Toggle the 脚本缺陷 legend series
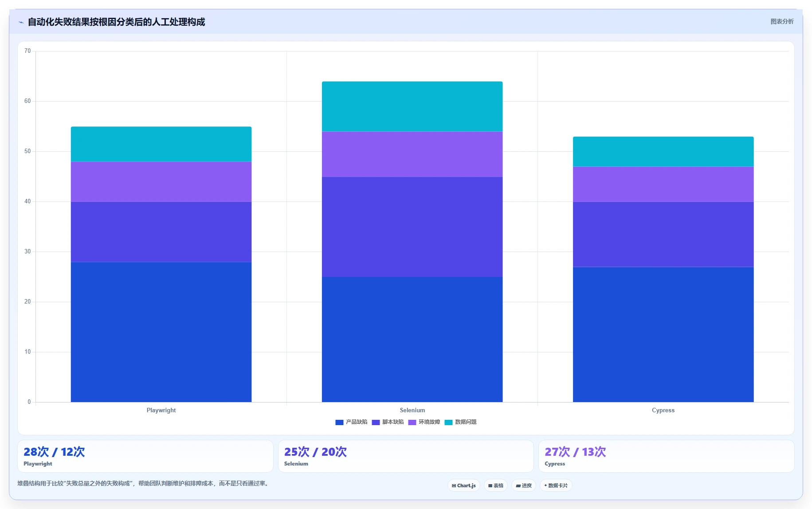Screen dimensions: 812x509 pyautogui.click(x=388, y=422)
